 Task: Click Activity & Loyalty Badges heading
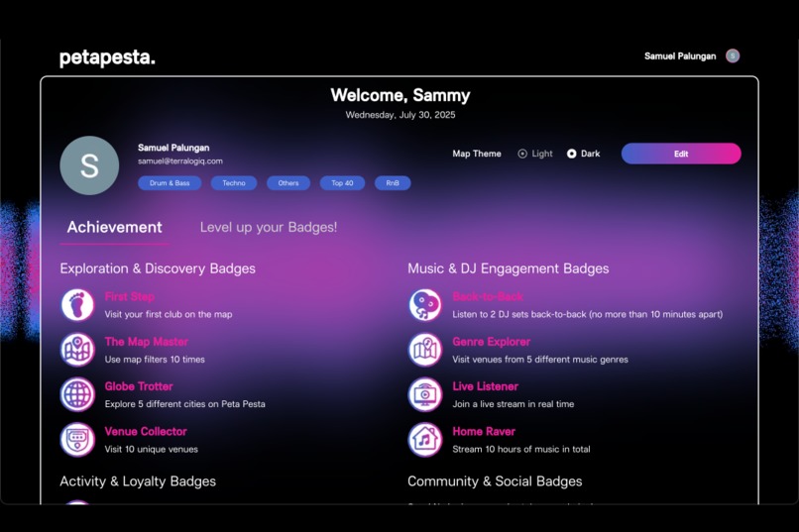[138, 481]
